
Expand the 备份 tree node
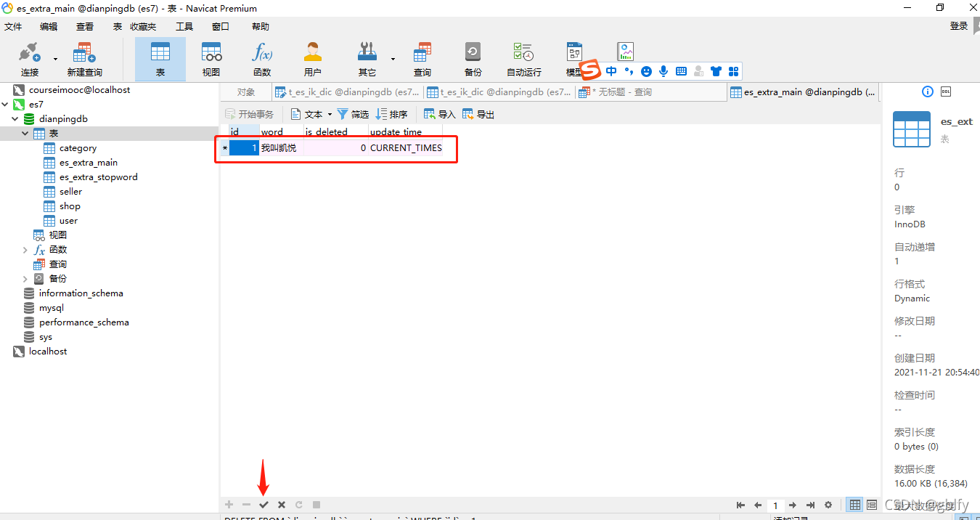click(25, 279)
